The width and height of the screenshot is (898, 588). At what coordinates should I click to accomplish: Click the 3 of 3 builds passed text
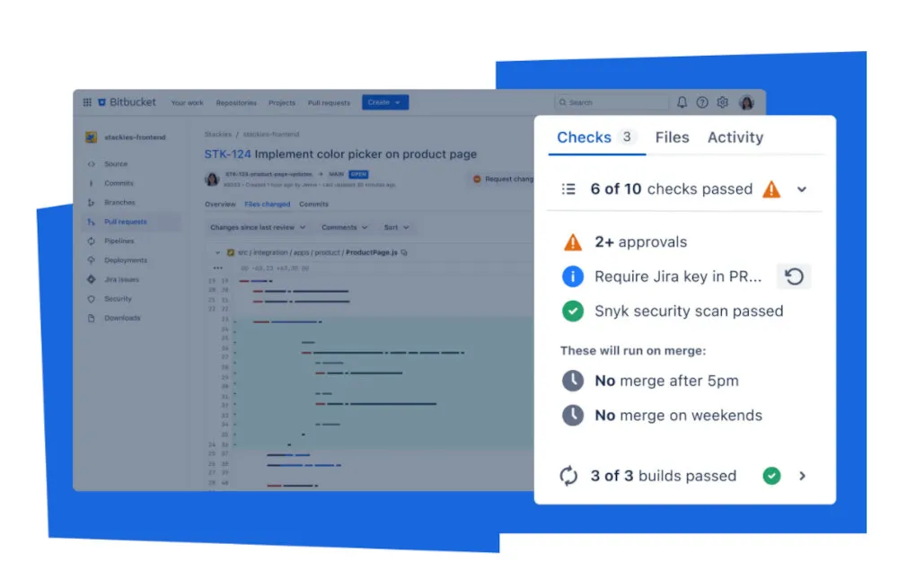[x=664, y=476]
